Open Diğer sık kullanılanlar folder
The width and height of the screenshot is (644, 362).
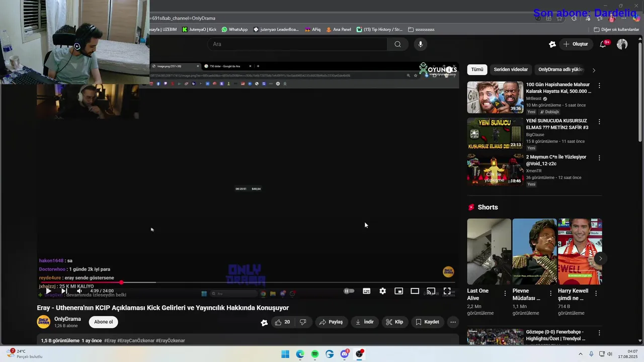(616, 29)
